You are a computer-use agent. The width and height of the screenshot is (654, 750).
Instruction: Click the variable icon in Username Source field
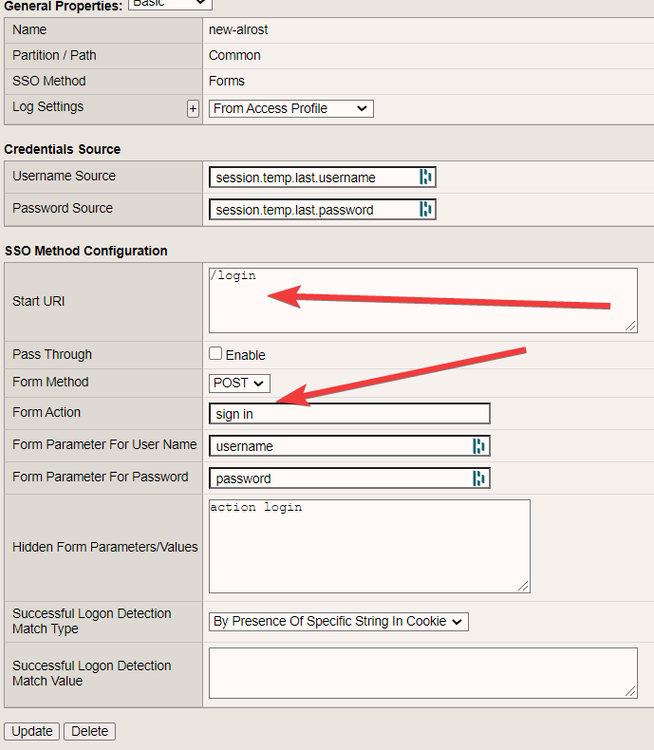pos(426,177)
